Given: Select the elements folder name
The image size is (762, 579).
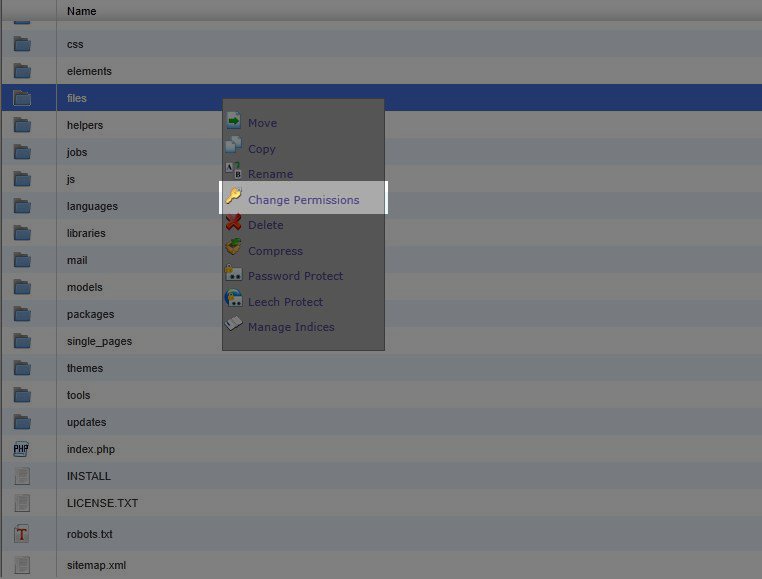Looking at the screenshot, I should [x=89, y=71].
